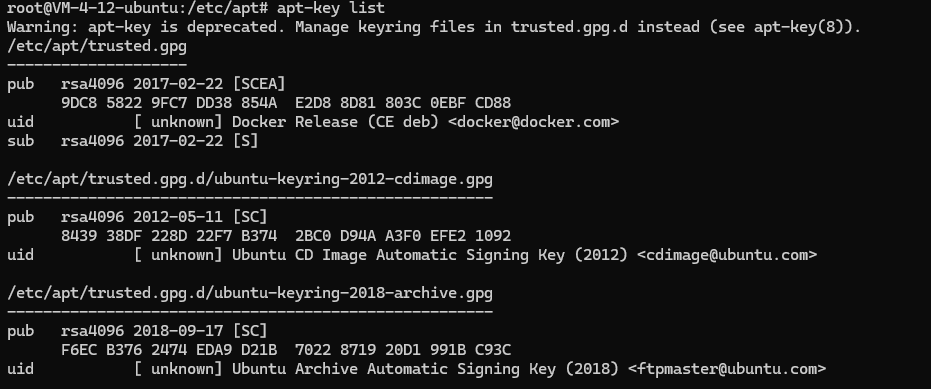Click the Docker key fingerprint 9DC8 5822

[286, 103]
